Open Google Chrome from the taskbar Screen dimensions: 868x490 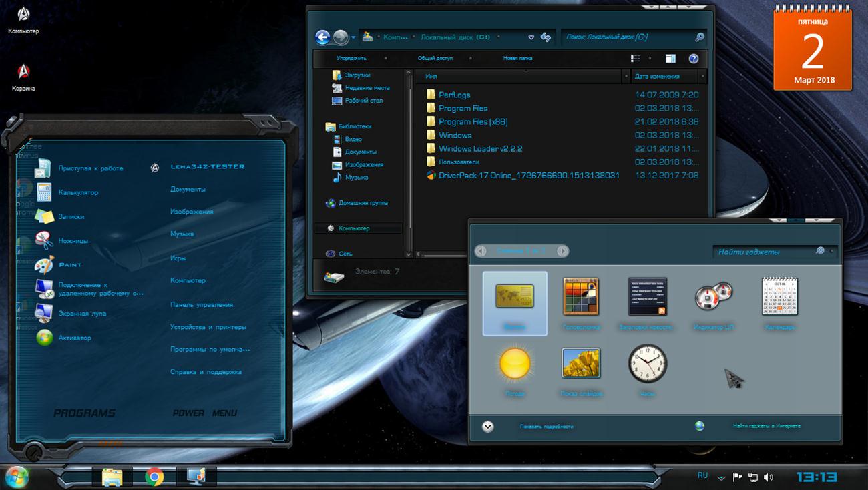click(x=154, y=476)
